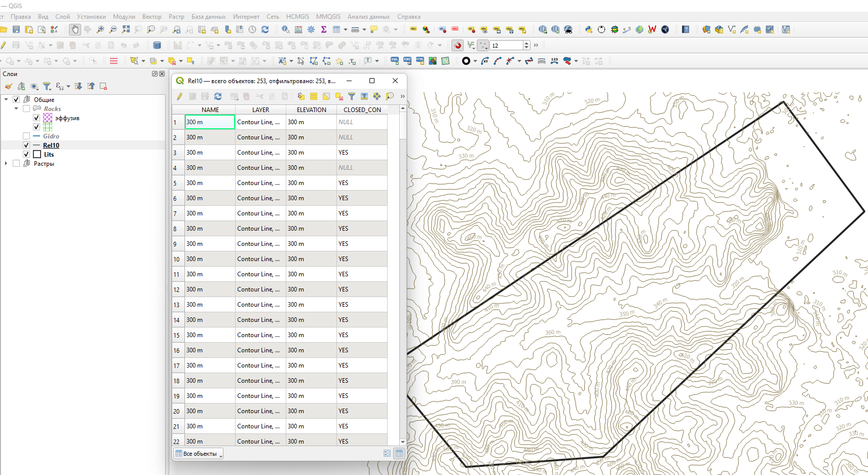
Task: Expand hidden attribute table toolbar items
Action: [x=403, y=96]
